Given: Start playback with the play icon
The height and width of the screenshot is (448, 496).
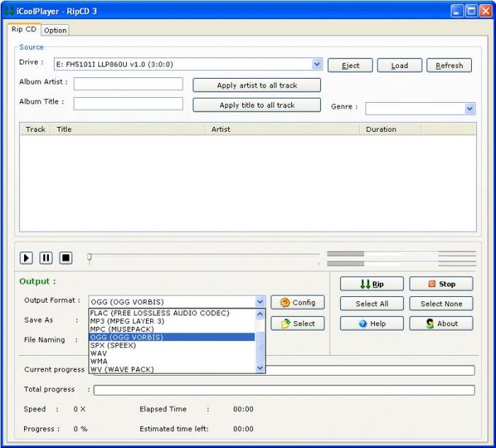Looking at the screenshot, I should coord(26,258).
